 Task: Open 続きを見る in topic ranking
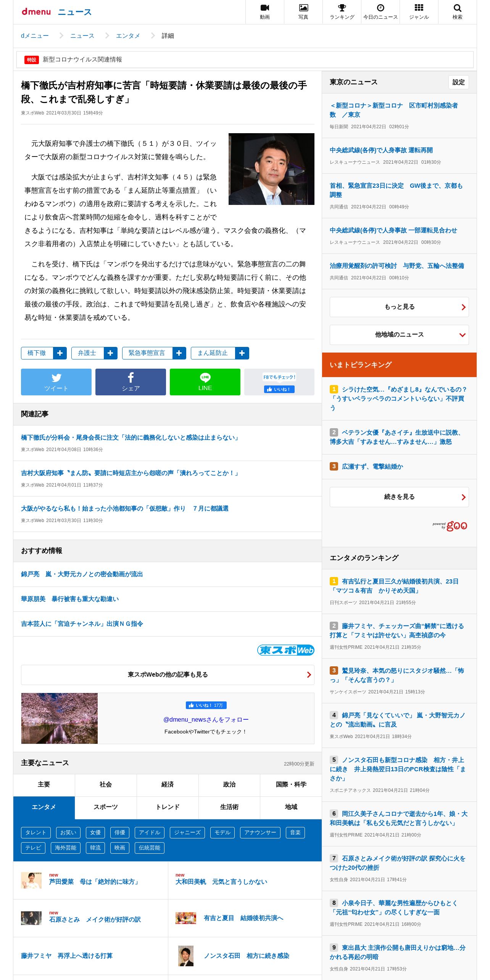399,497
